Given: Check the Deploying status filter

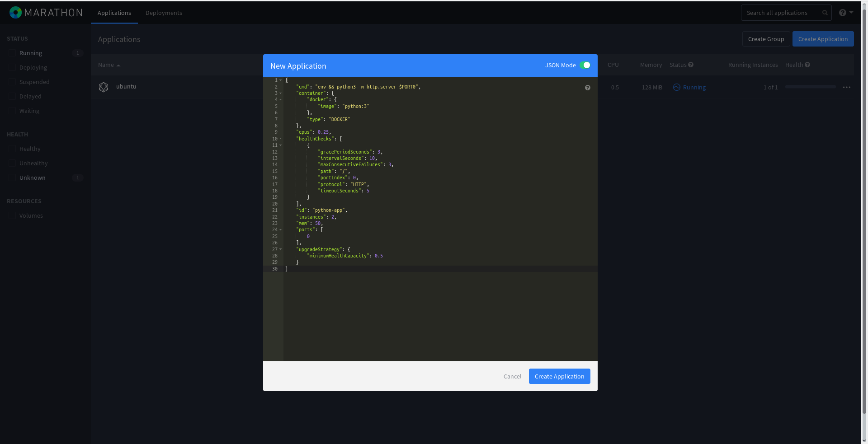Looking at the screenshot, I should coord(12,67).
